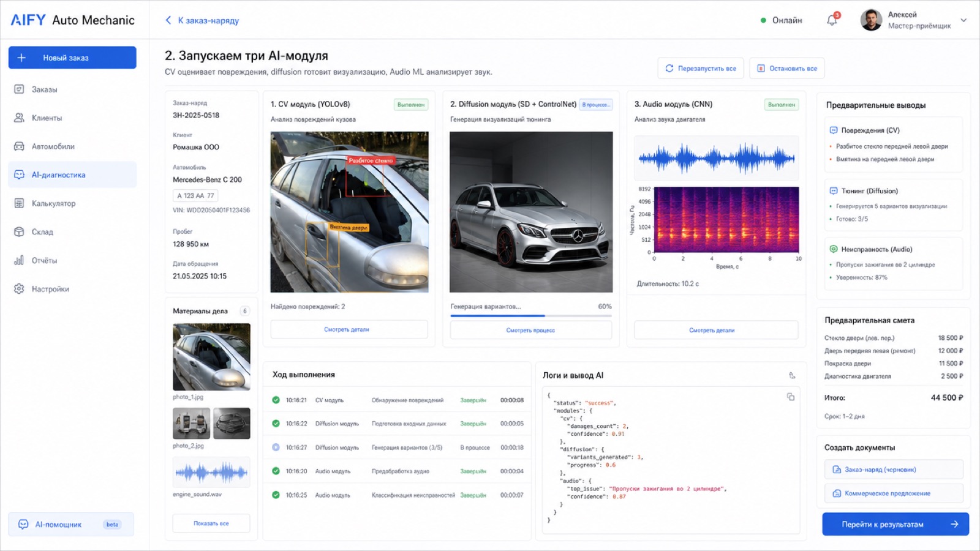Screen dimensions: 980x551
Task: Click Перейти к результатам button
Action: (895, 524)
